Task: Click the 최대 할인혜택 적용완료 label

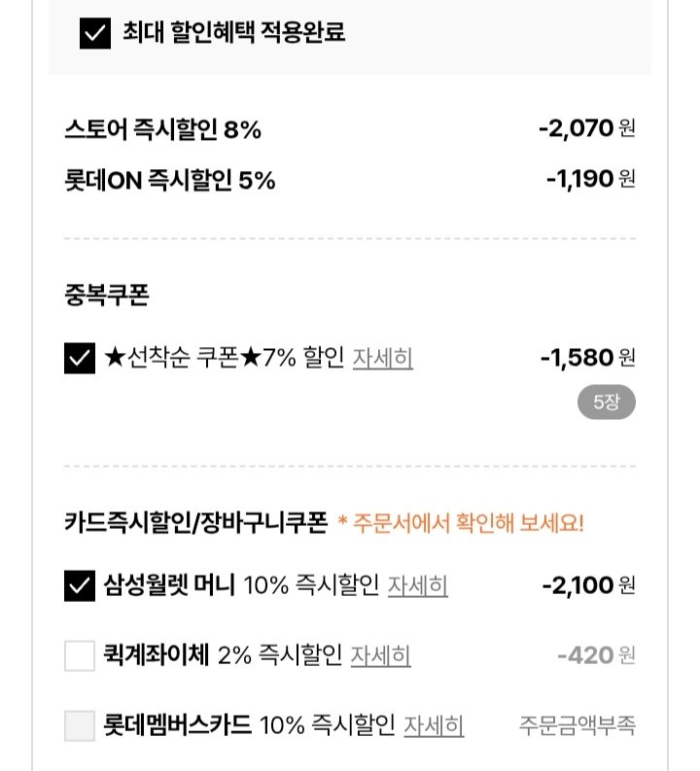Action: click(233, 34)
